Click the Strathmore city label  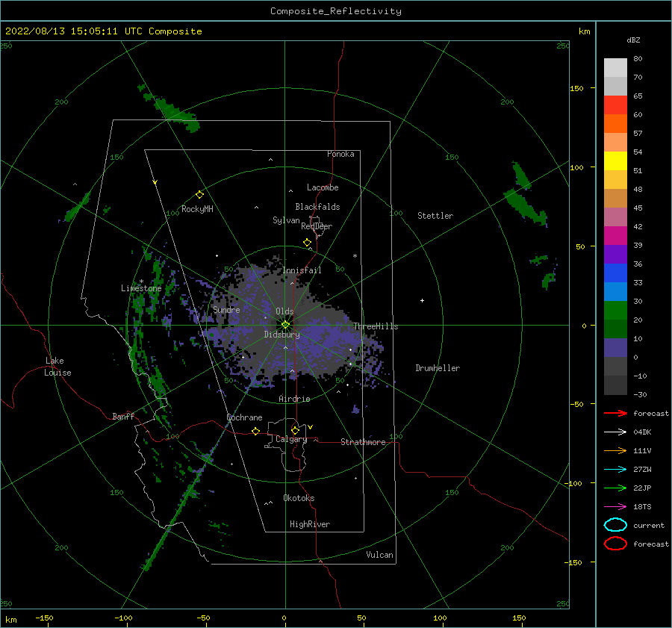click(363, 442)
